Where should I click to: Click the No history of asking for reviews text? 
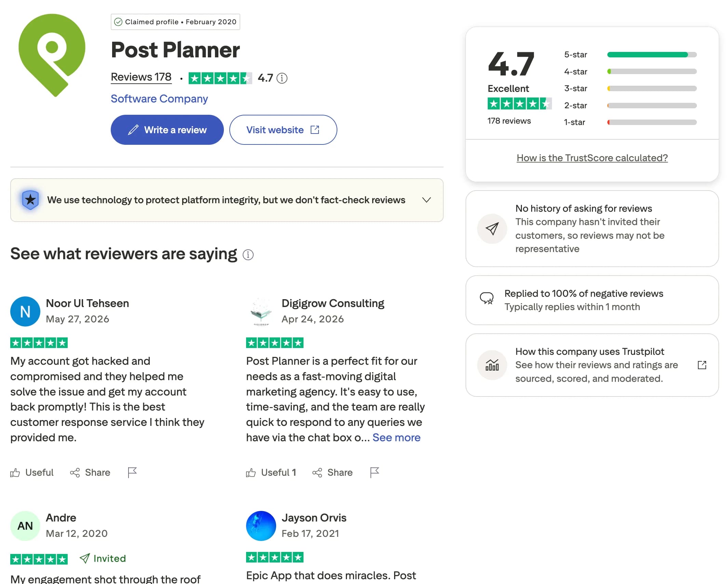point(584,208)
